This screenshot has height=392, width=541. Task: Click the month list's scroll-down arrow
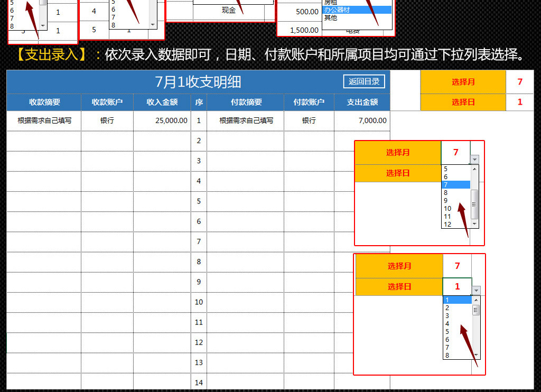474,224
